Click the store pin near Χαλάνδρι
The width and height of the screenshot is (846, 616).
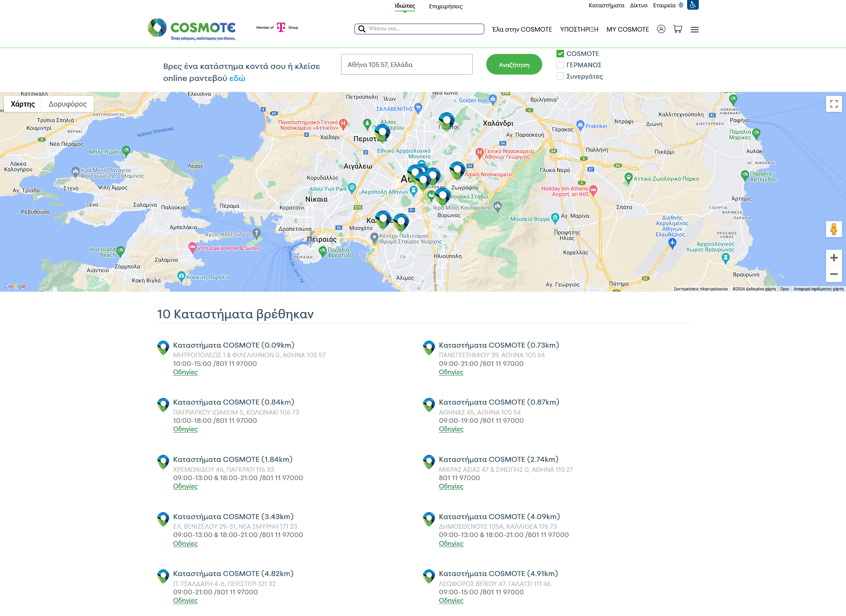coord(447,122)
